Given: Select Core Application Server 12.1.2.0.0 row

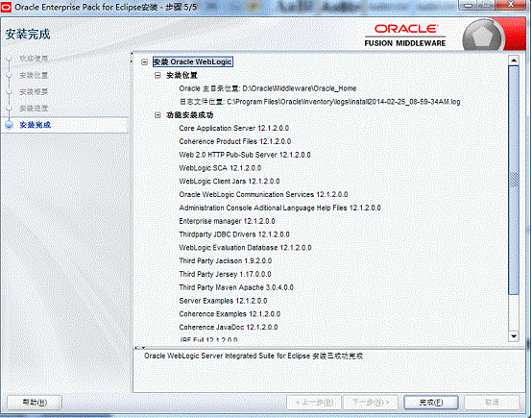Looking at the screenshot, I should 233,129.
